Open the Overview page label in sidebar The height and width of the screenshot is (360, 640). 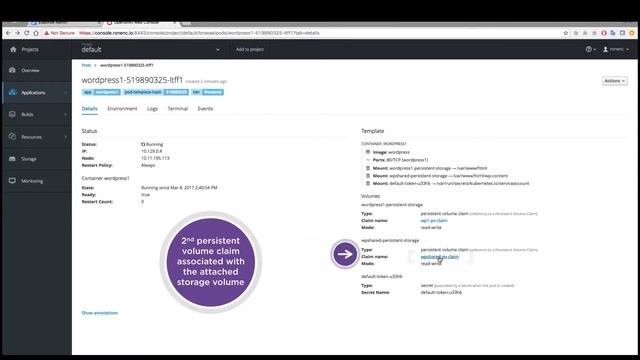[30, 71]
